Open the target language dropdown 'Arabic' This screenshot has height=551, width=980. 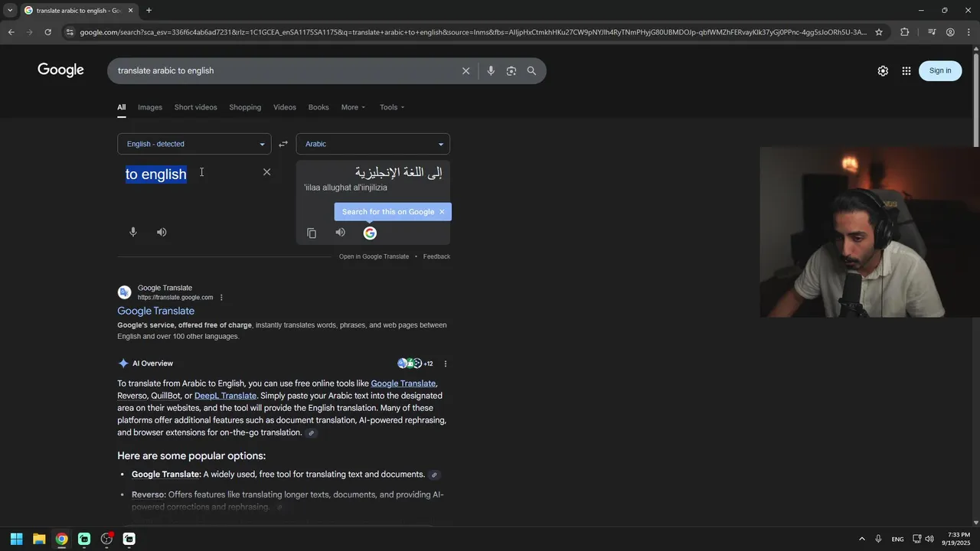(x=373, y=144)
